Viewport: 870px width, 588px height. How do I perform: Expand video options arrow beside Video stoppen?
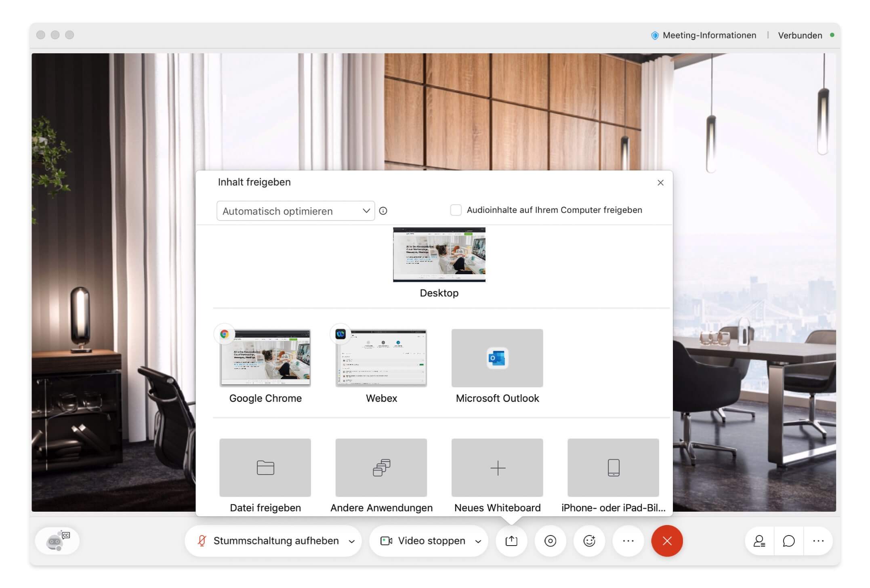click(478, 542)
